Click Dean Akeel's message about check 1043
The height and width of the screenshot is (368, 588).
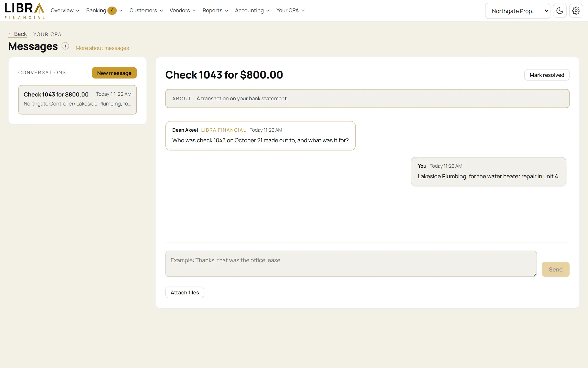[x=261, y=136]
